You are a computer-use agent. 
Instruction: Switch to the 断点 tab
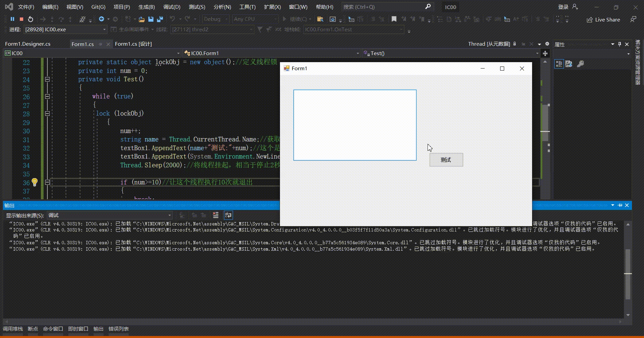click(33, 329)
